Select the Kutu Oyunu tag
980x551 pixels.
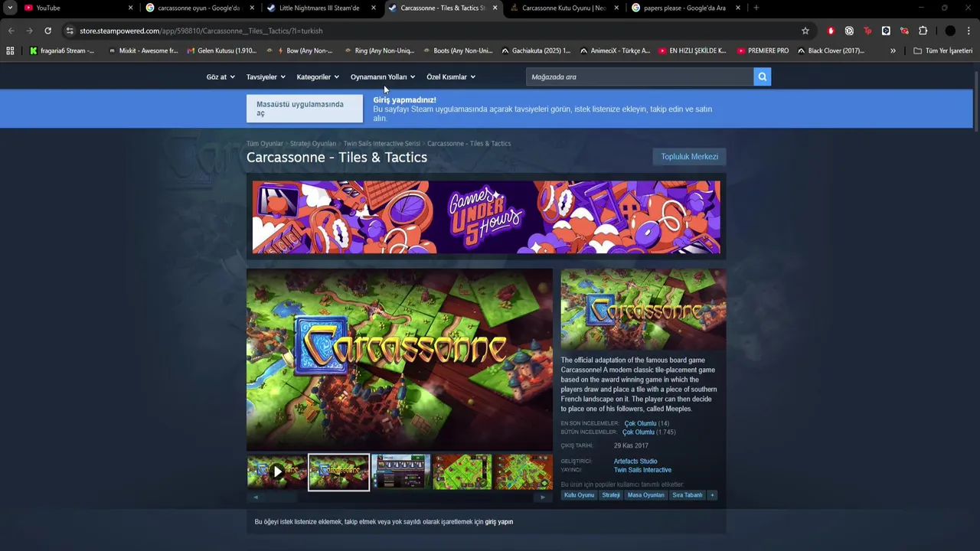[x=580, y=495]
